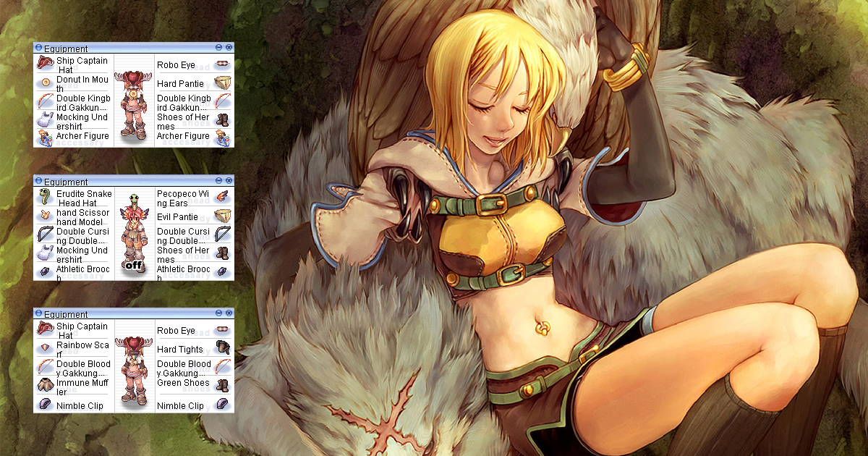The width and height of the screenshot is (868, 456).
Task: Select the Green Shoes boots icon
Action: 222,385
